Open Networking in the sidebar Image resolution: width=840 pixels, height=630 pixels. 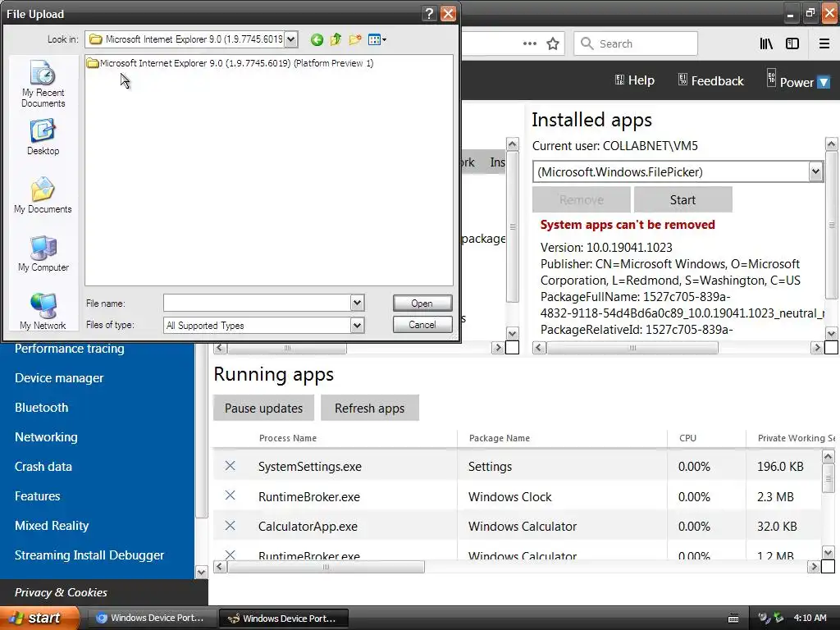coord(46,437)
